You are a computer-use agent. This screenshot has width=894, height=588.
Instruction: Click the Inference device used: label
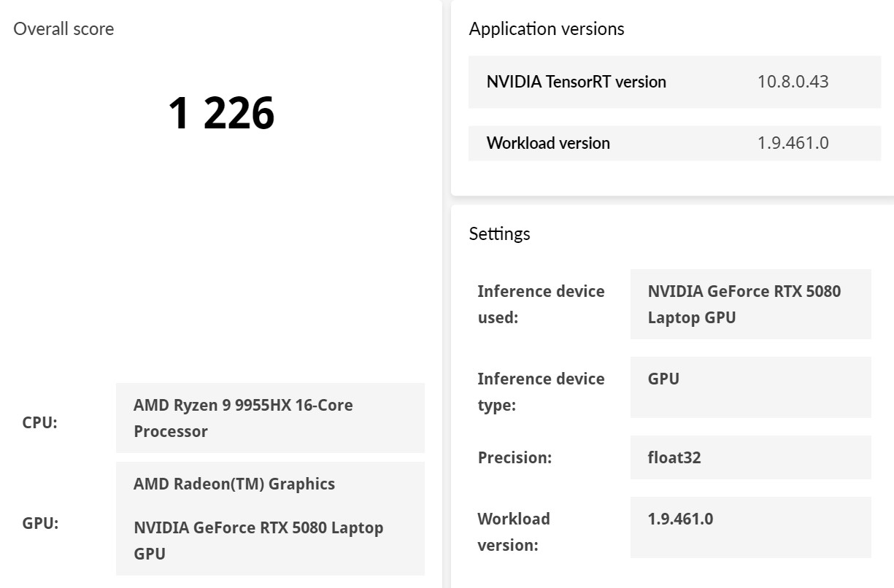point(541,304)
